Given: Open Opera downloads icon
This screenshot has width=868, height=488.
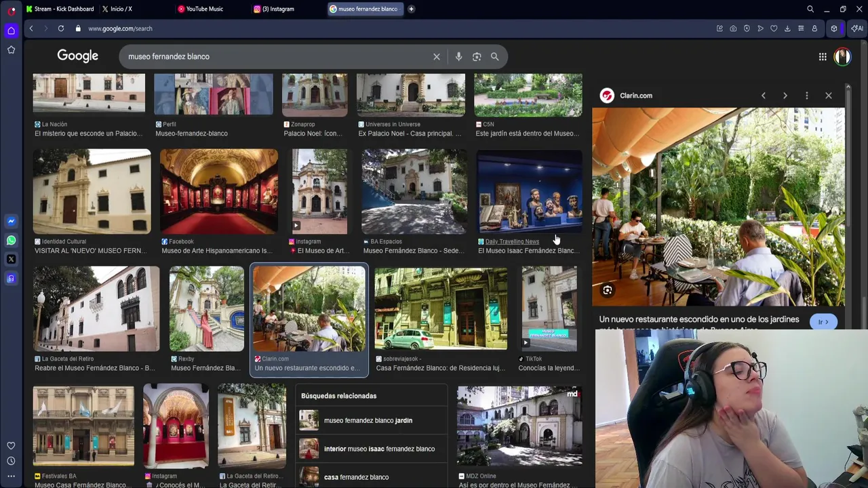Looking at the screenshot, I should tap(787, 28).
